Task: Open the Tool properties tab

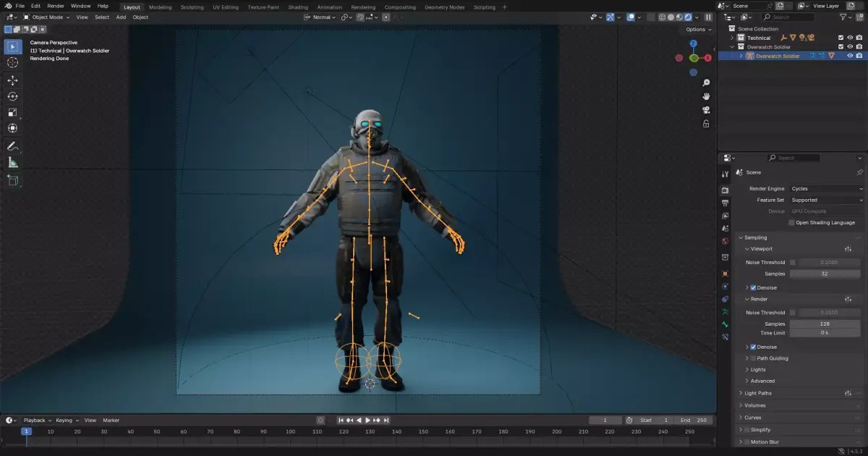Action: click(x=725, y=174)
